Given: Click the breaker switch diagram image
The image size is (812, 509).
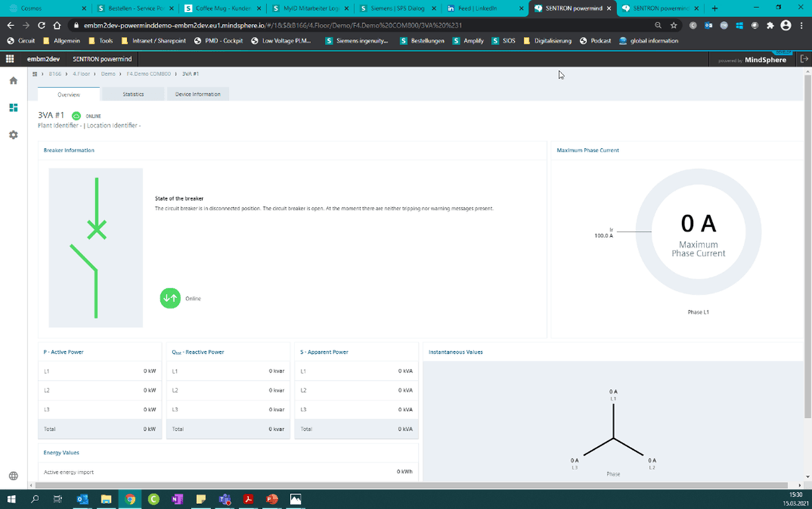Looking at the screenshot, I should pyautogui.click(x=96, y=248).
